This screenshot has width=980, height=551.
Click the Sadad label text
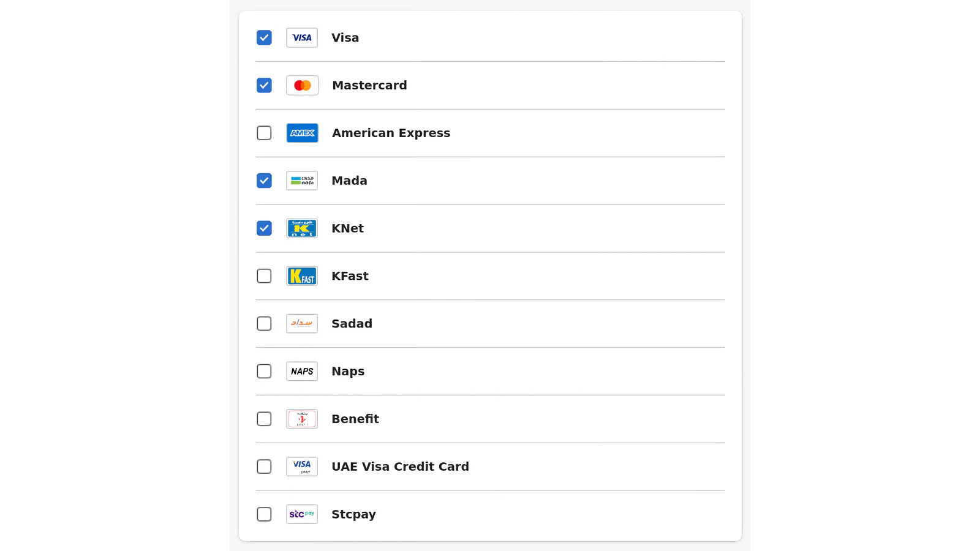click(352, 323)
